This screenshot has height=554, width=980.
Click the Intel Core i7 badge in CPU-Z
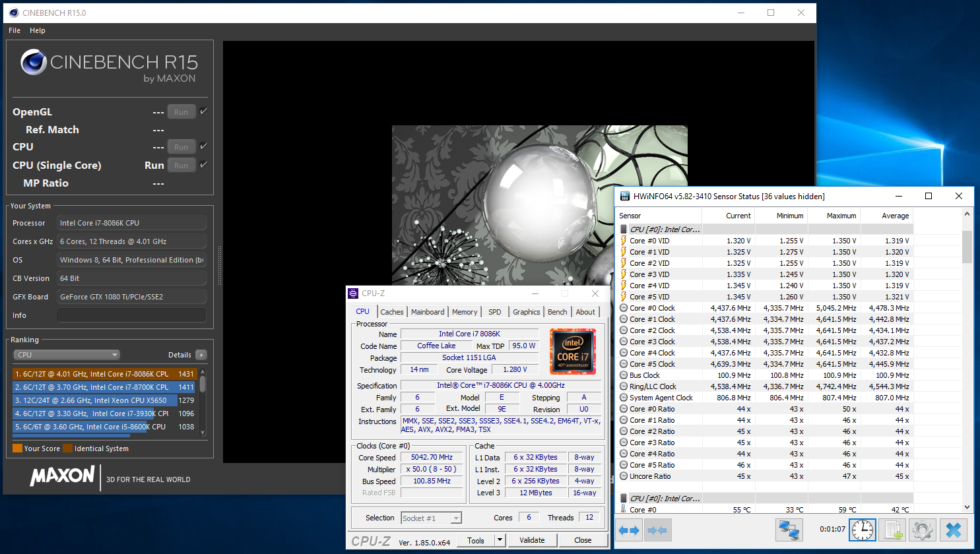(572, 352)
